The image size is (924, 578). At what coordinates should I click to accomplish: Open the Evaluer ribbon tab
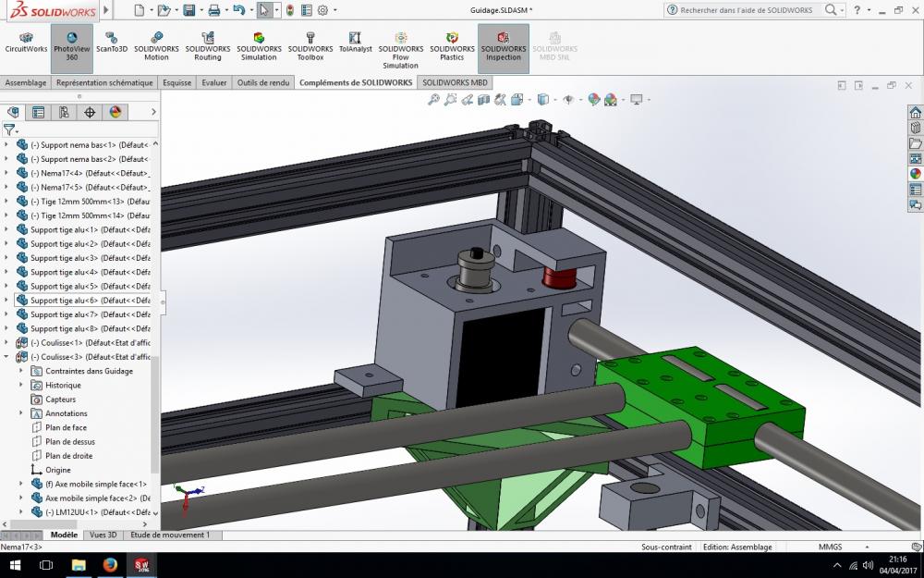pos(213,82)
